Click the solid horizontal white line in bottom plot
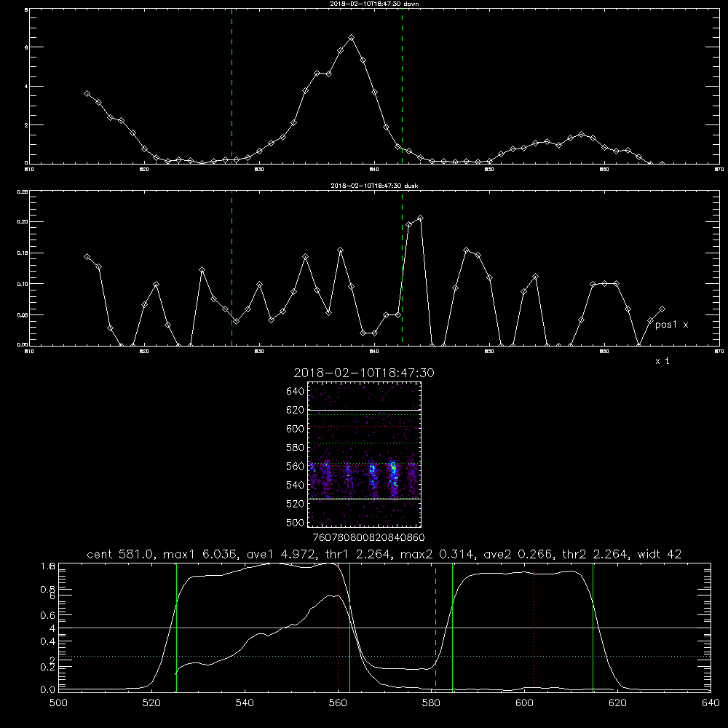The height and width of the screenshot is (728, 728). click(x=384, y=628)
